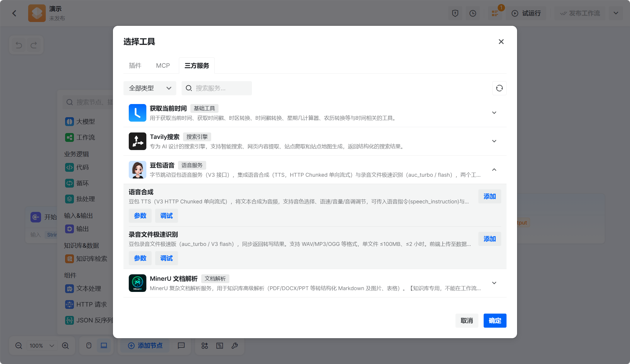630x364 pixels.
Task: Collapse the 豆包语音 service row
Action: pos(494,170)
